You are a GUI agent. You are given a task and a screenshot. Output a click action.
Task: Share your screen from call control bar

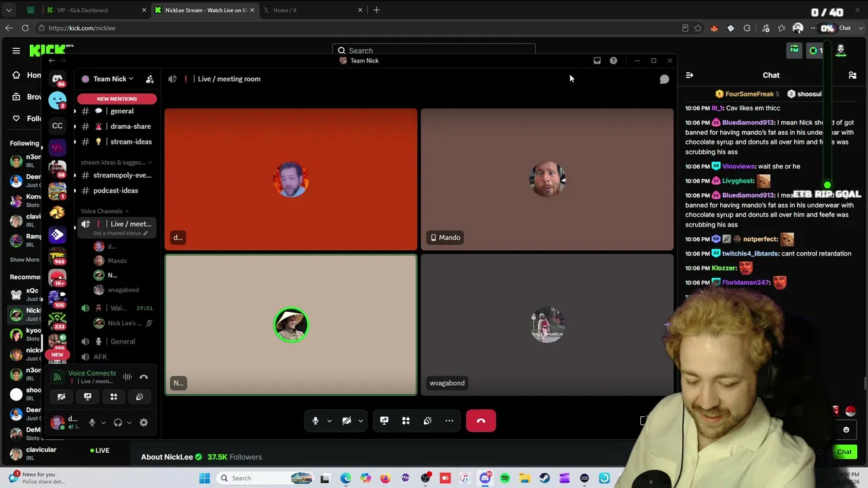384,421
